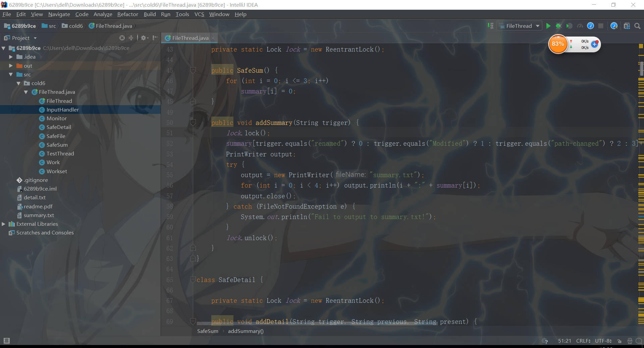The image size is (644, 348).
Task: Open Search Everywhere magnifier icon
Action: [x=637, y=26]
